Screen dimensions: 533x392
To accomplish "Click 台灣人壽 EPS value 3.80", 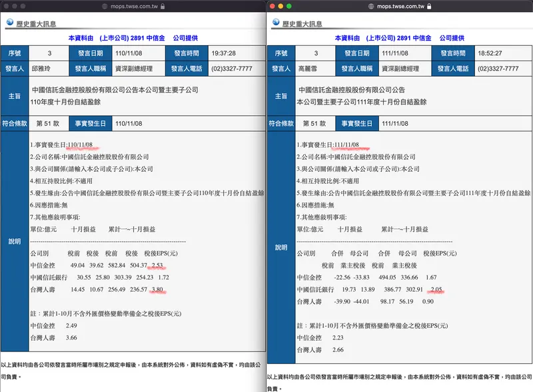I will pos(157,290).
